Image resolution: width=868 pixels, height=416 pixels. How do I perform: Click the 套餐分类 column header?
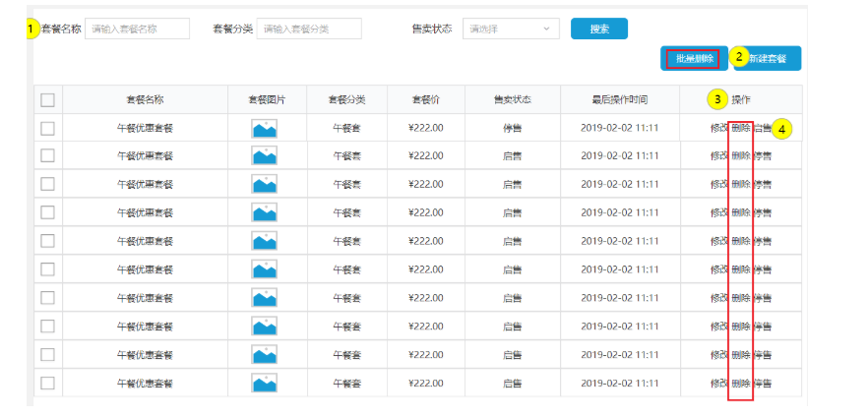pos(346,100)
